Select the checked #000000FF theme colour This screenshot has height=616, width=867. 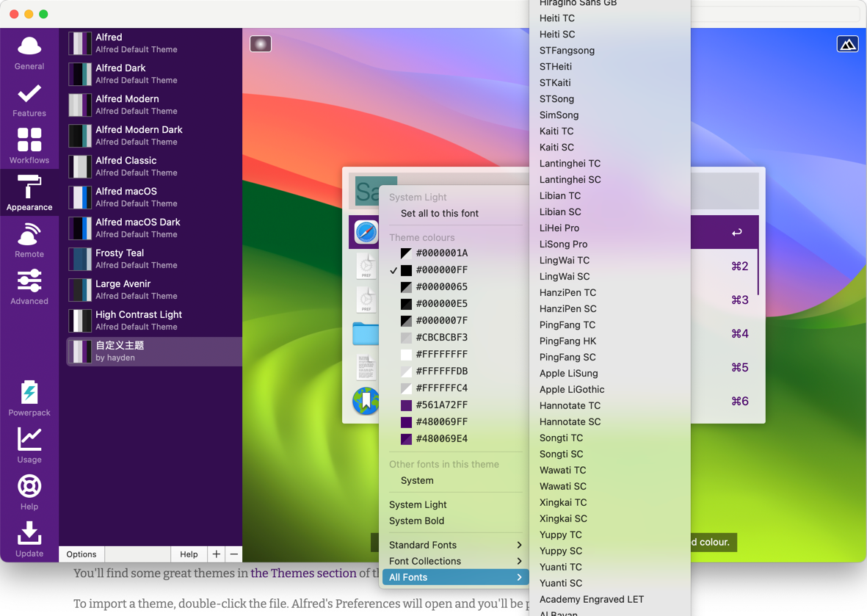point(441,270)
